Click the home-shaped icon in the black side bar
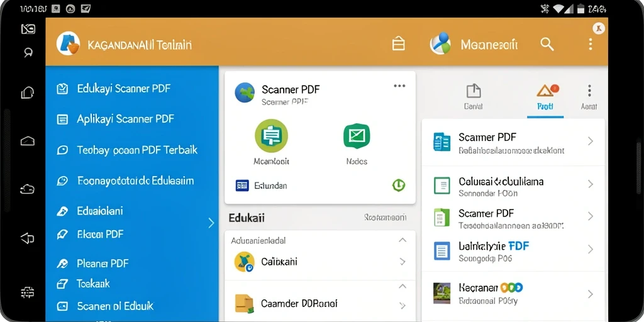This screenshot has height=322, width=644. point(28,142)
